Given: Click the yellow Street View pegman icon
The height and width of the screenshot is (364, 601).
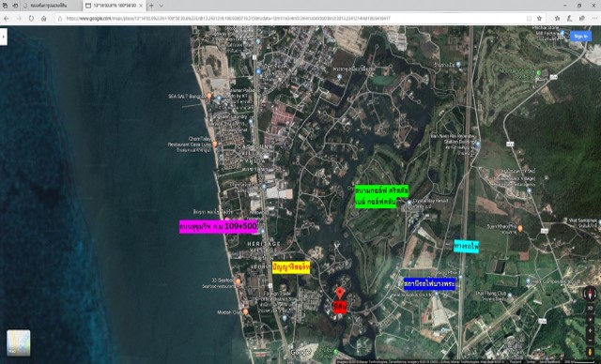Looking at the screenshot, I should (x=590, y=352).
